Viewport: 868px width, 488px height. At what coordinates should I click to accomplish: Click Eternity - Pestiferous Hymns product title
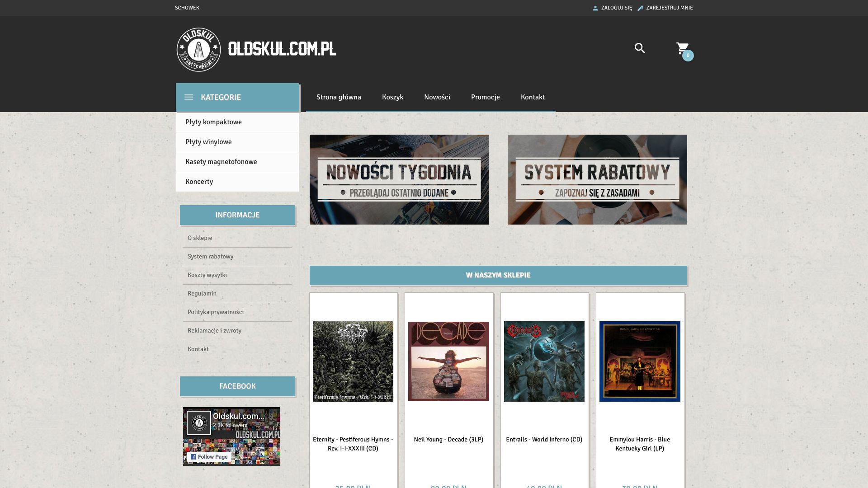[x=353, y=444]
